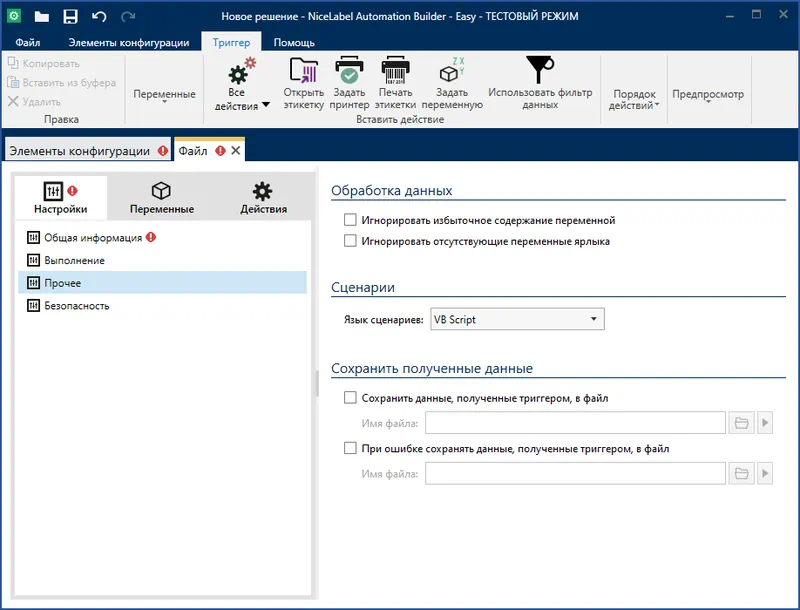Viewport: 800px width, 610px height.
Task: Insert the Задать переменную action
Action: [x=452, y=84]
